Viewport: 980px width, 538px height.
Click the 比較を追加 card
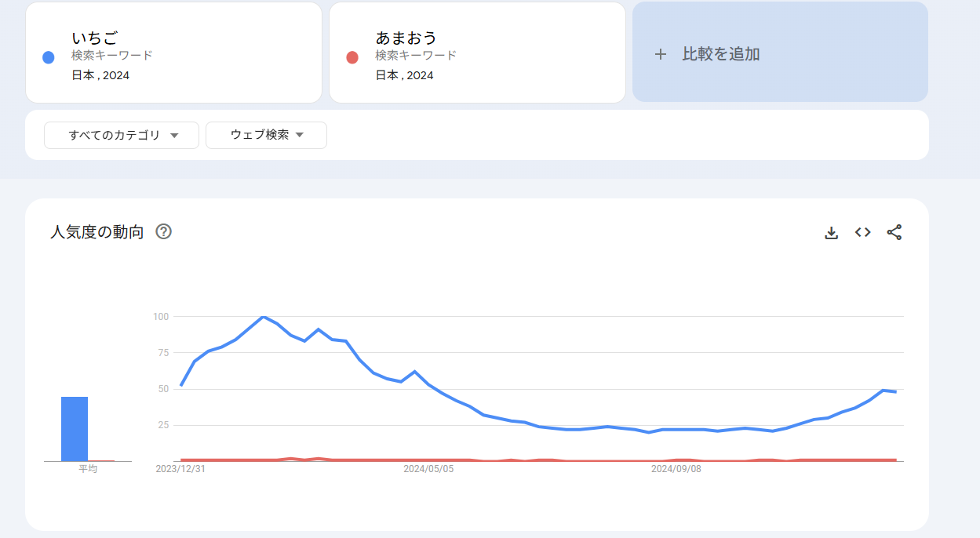780,52
